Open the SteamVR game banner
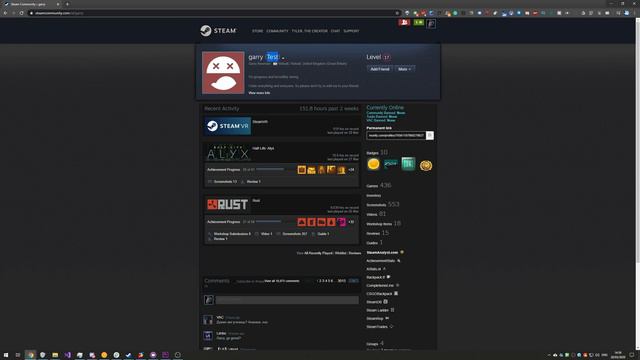The width and height of the screenshot is (640, 360). point(228,126)
